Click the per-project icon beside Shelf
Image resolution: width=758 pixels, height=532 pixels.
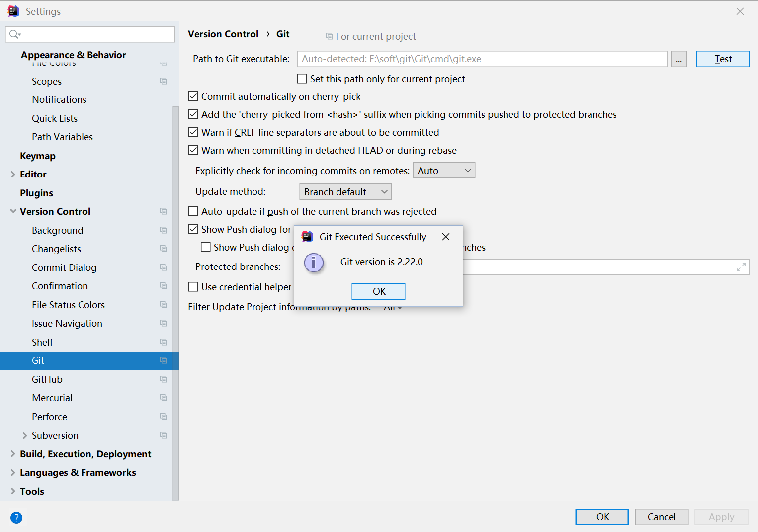pyautogui.click(x=163, y=342)
